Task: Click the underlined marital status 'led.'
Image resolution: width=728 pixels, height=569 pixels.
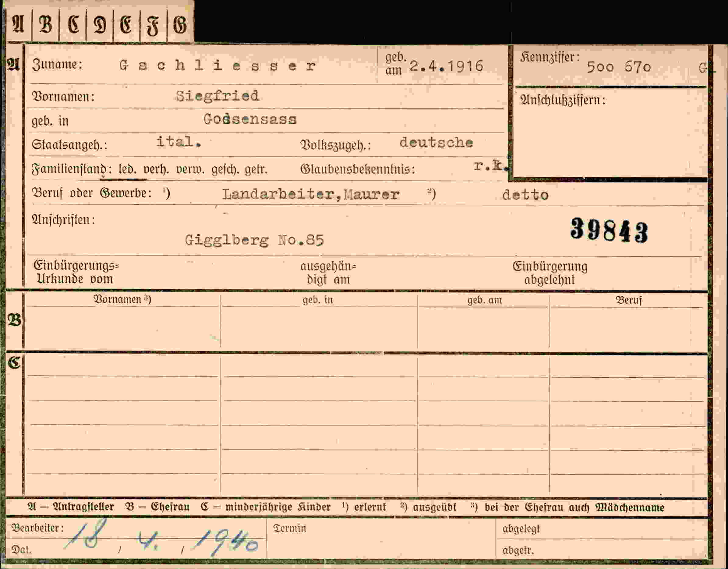Action: coord(127,169)
